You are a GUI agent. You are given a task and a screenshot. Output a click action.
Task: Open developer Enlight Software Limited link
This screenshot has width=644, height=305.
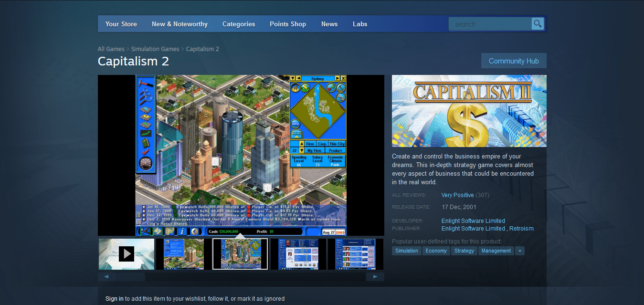473,221
